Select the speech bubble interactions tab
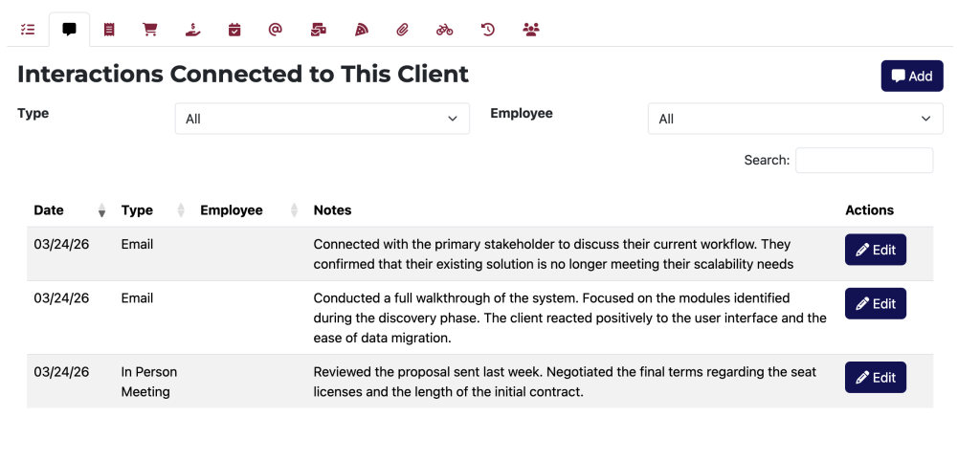 [x=69, y=30]
